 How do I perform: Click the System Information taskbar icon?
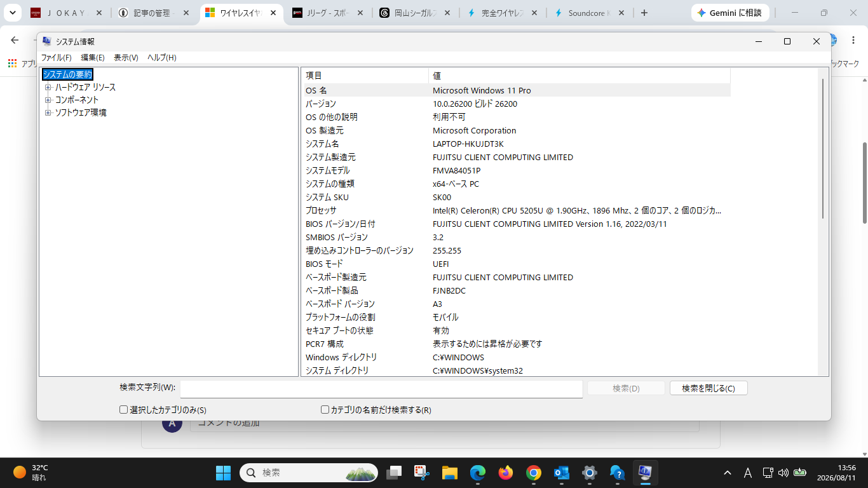tap(646, 473)
